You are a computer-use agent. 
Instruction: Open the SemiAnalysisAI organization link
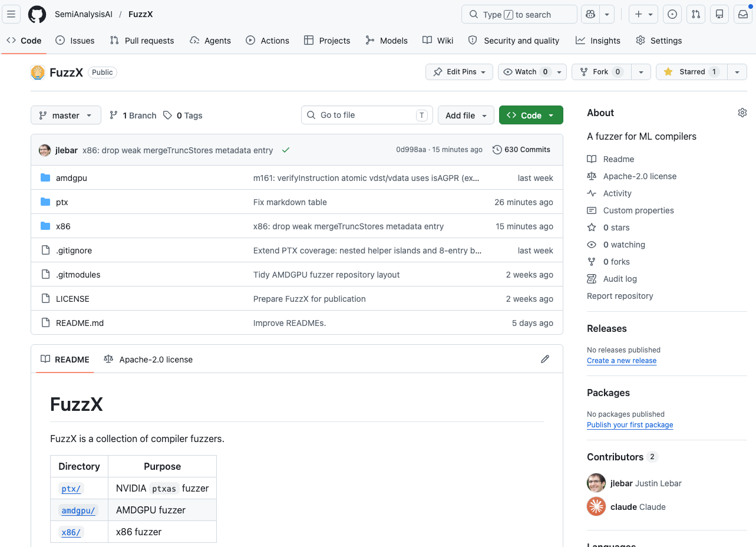(84, 14)
